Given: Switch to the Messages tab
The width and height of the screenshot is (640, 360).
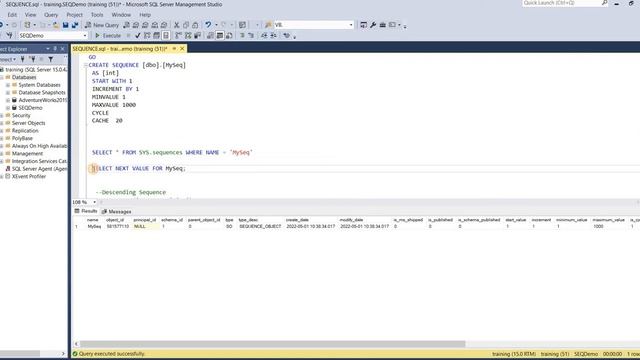Looking at the screenshot, I should (117, 211).
